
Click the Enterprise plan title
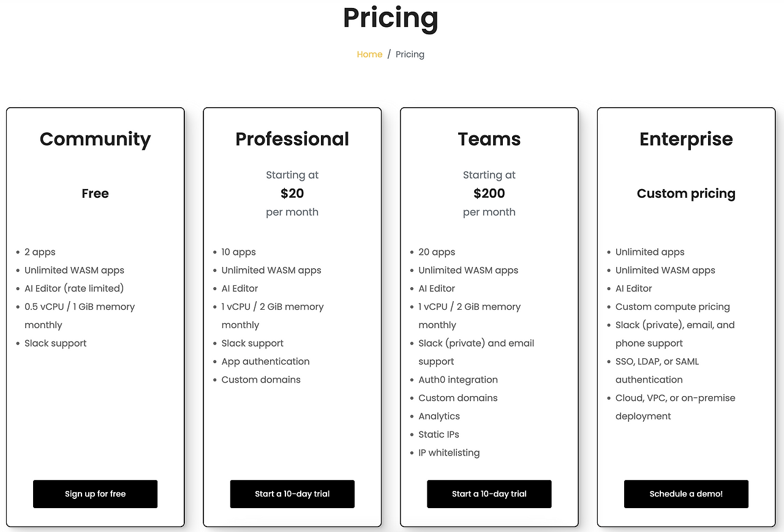686,139
